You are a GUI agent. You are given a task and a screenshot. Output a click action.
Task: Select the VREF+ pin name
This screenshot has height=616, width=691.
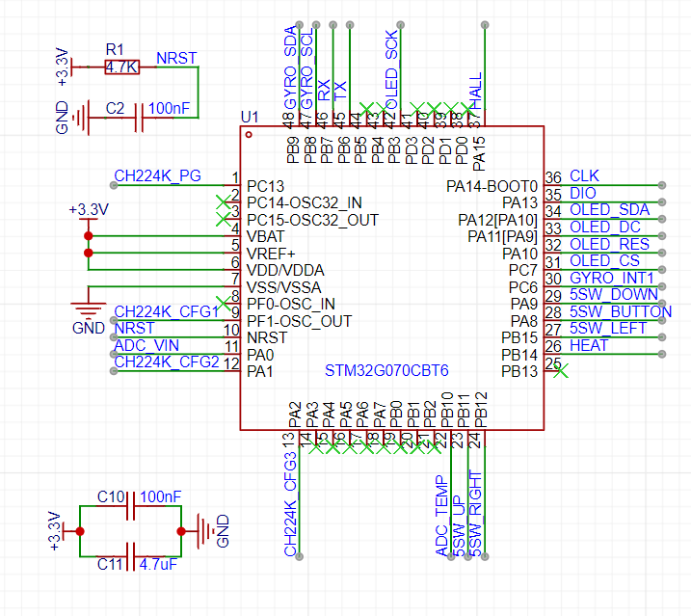click(271, 254)
